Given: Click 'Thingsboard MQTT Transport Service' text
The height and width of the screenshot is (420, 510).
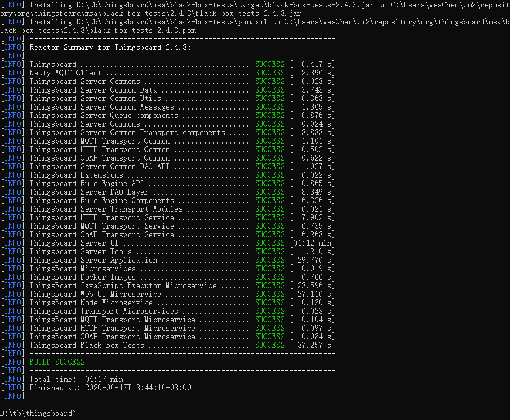Looking at the screenshot, I should pyautogui.click(x=102, y=226).
